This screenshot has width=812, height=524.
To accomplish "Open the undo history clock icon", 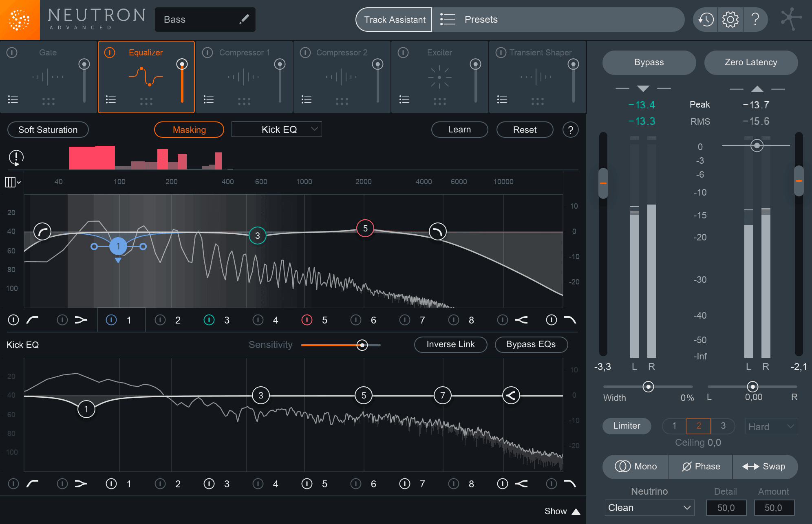I will tap(706, 19).
